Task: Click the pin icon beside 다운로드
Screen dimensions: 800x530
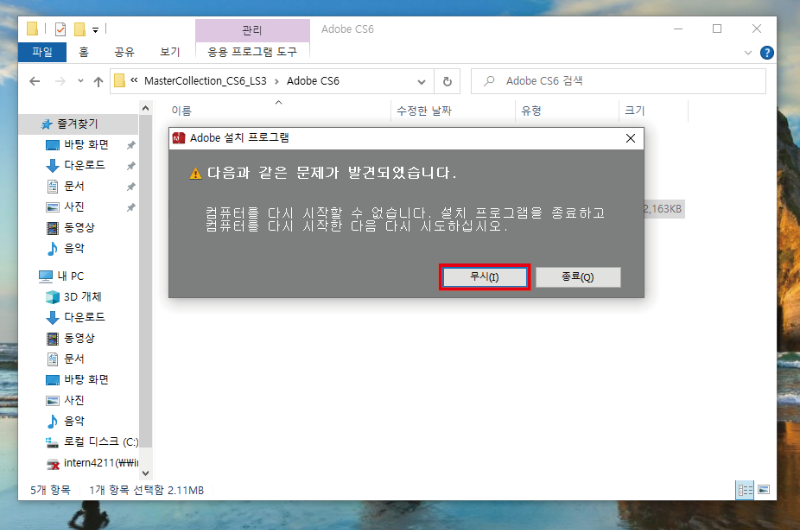Action: [131, 166]
